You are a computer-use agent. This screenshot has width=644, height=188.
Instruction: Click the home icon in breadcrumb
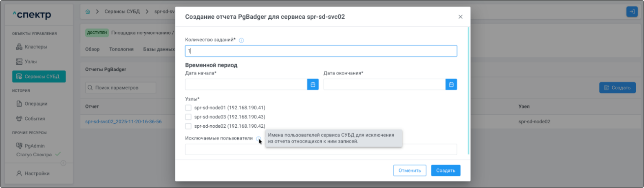88,12
